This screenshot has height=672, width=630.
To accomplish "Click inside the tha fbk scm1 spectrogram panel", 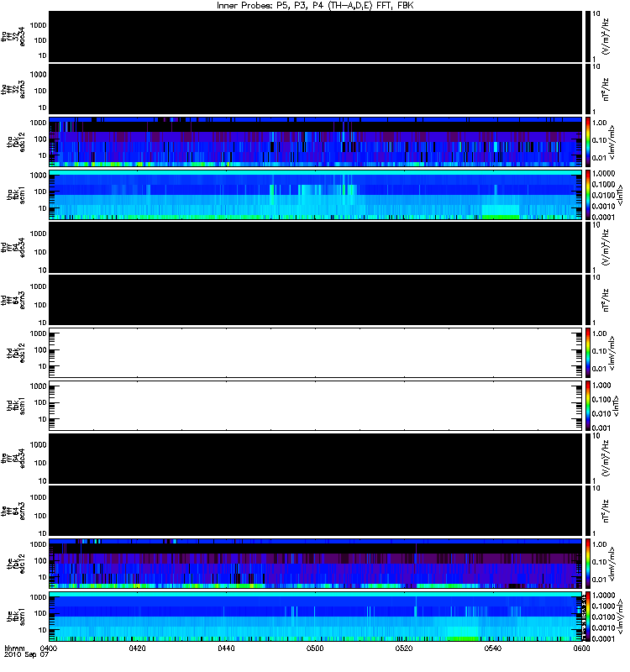I will point(316,195).
